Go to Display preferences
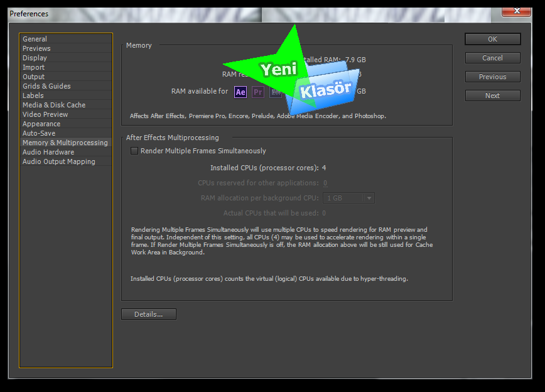 [x=35, y=58]
